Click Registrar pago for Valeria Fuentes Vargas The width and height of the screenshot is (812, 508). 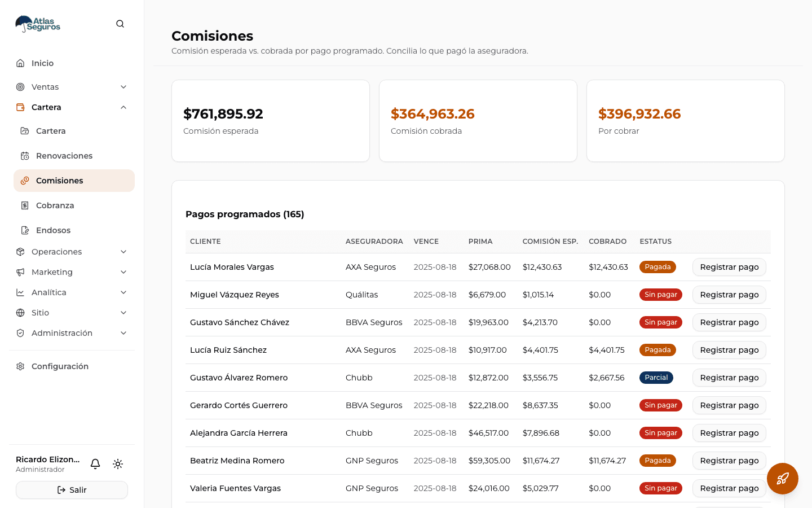click(x=729, y=488)
